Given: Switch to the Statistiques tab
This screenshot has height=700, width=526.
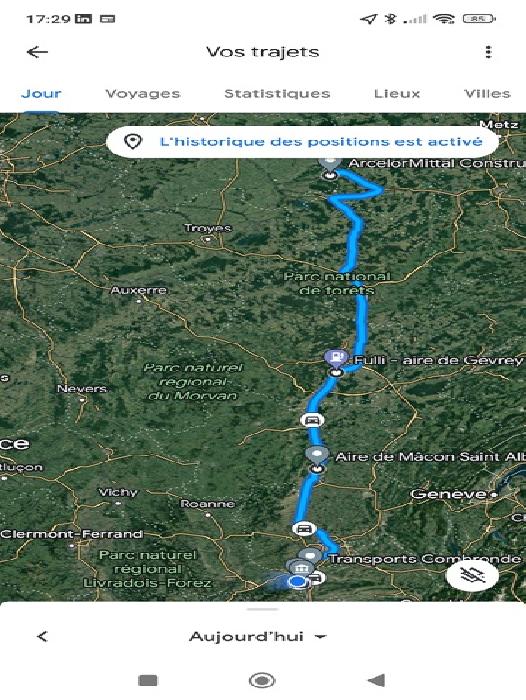Looking at the screenshot, I should pos(277,94).
